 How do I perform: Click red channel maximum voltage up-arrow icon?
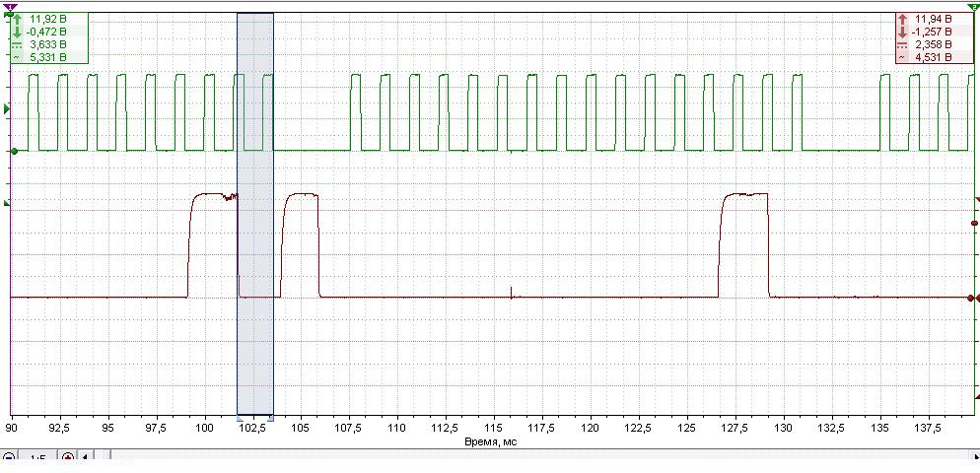[x=902, y=20]
